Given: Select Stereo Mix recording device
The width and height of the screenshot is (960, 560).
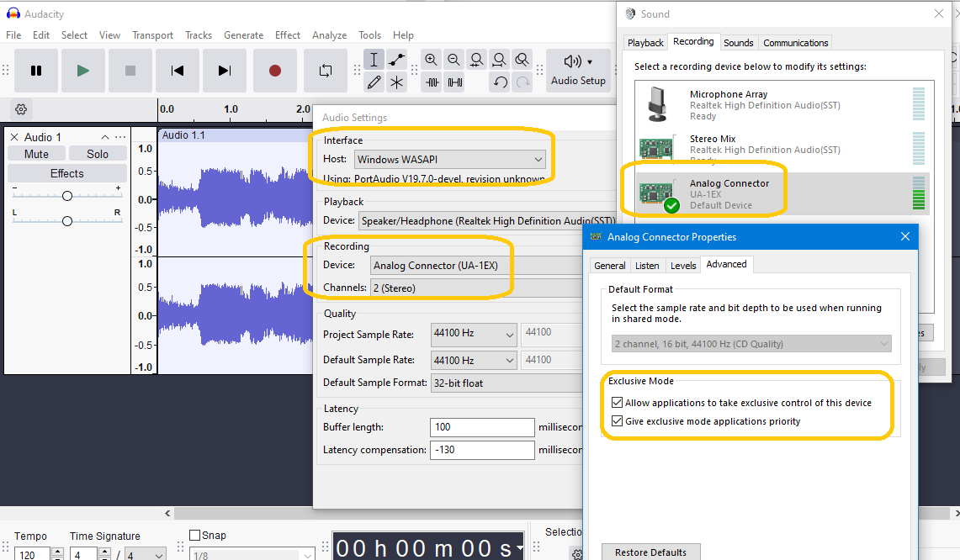Looking at the screenshot, I should click(782, 150).
